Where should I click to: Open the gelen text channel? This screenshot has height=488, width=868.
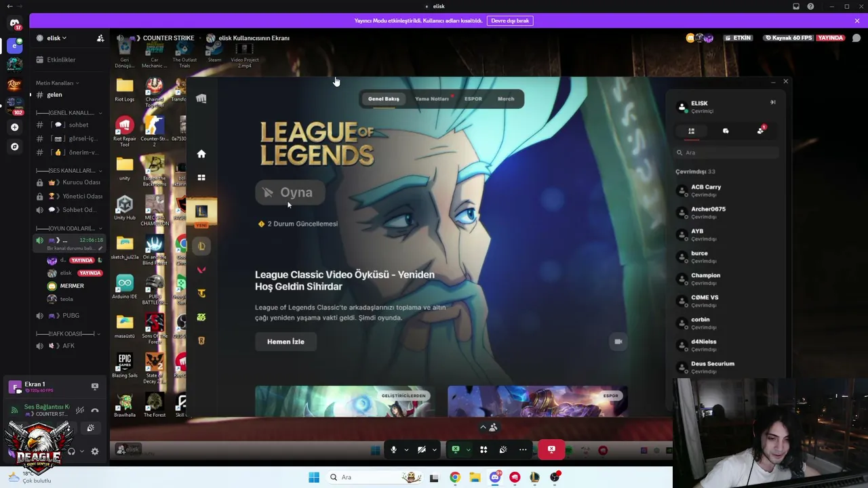[68, 95]
